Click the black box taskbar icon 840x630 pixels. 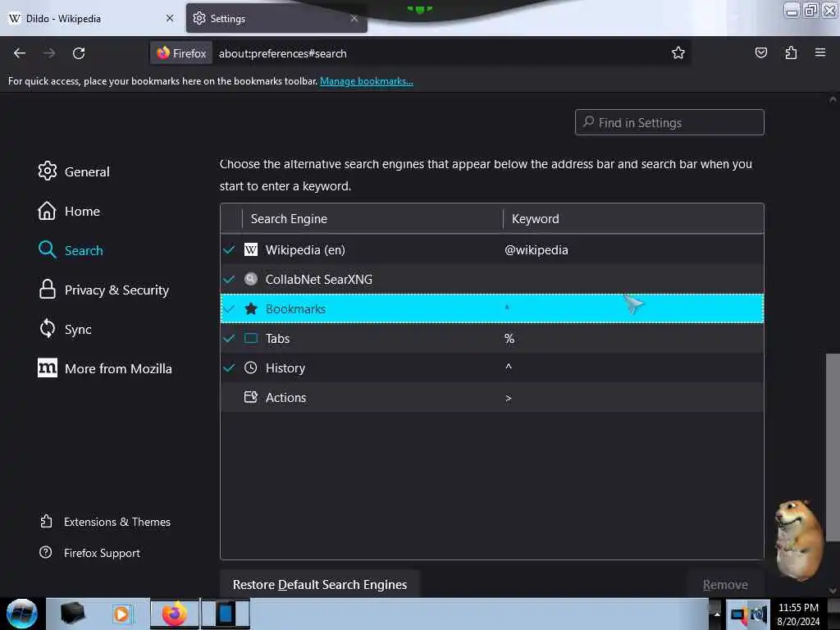coord(72,614)
